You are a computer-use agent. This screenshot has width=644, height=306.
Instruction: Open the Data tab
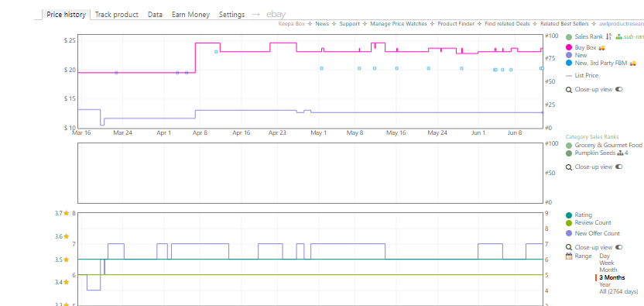point(156,15)
